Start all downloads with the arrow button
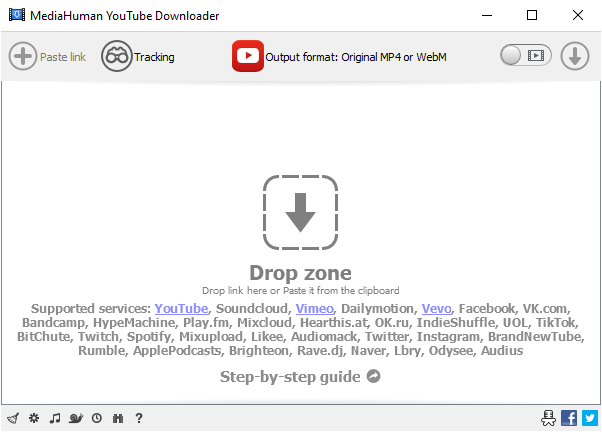The height and width of the screenshot is (432, 602). click(575, 57)
